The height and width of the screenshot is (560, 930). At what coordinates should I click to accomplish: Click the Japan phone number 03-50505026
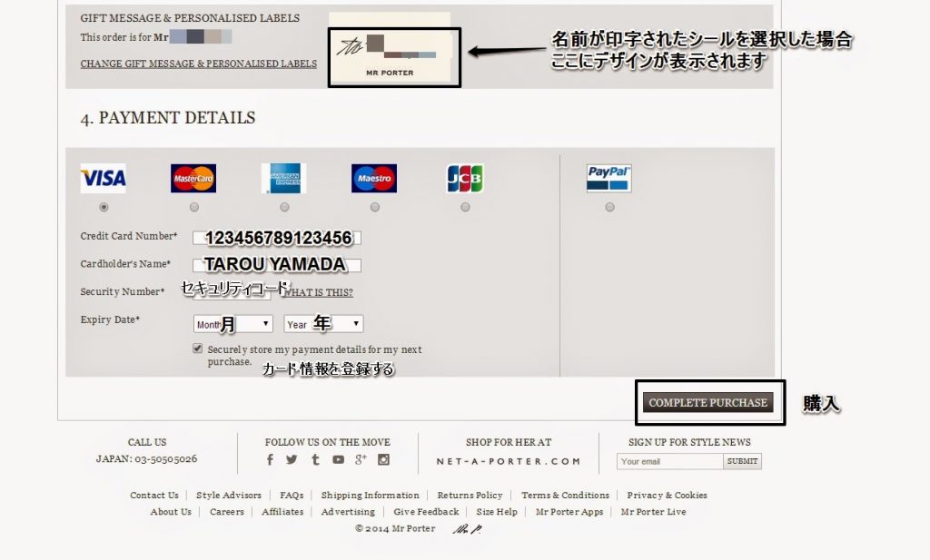pyautogui.click(x=164, y=458)
